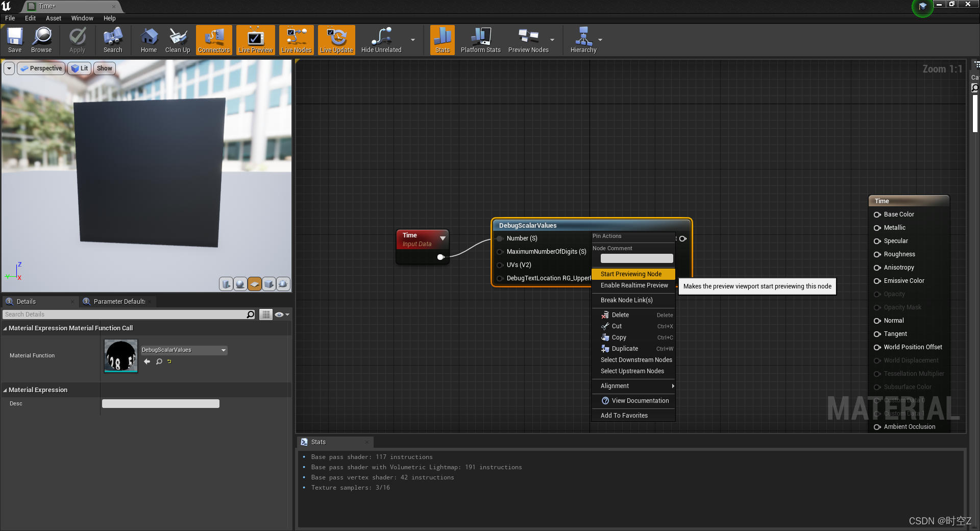Open the Hierarchy toolbar icon
980x531 pixels.
point(584,40)
